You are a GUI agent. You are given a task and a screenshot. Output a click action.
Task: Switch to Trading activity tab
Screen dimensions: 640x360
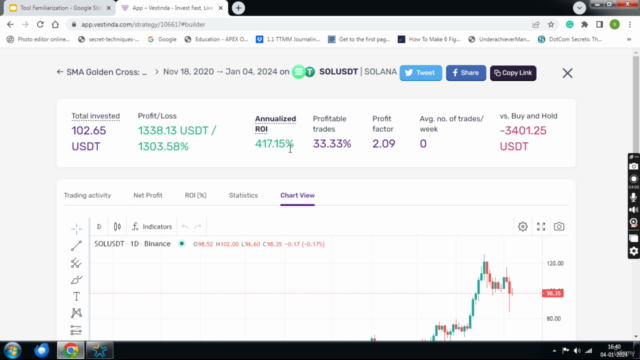[87, 196]
